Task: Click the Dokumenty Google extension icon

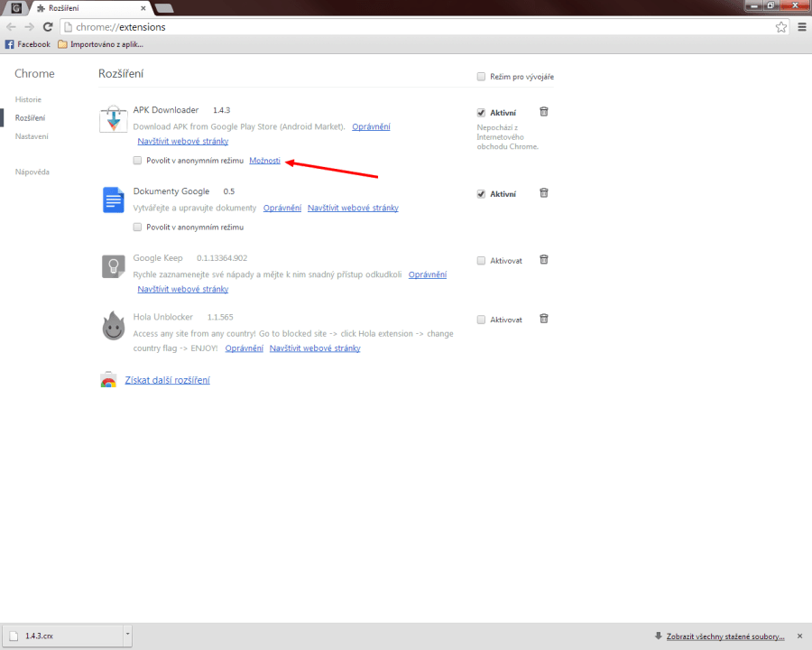Action: tap(114, 200)
